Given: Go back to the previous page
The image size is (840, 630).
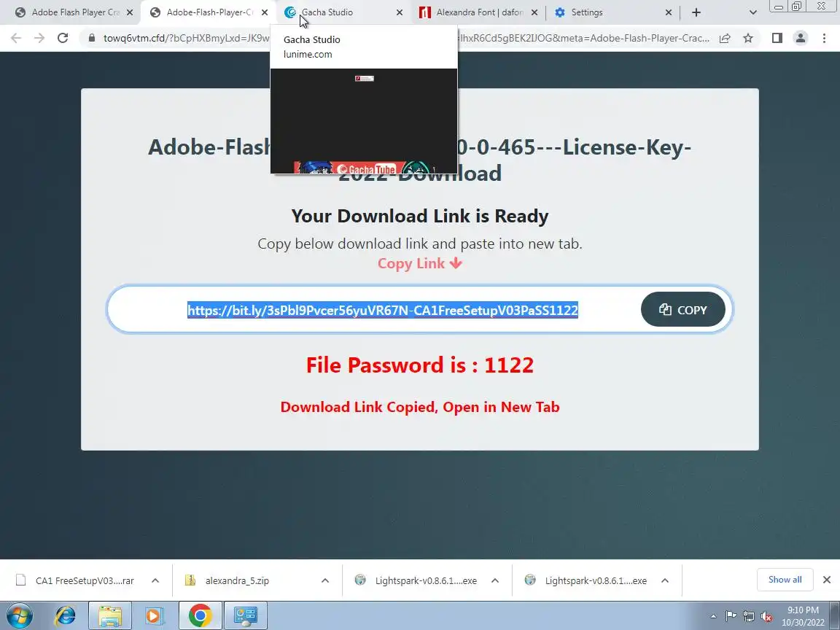Looking at the screenshot, I should (16, 38).
